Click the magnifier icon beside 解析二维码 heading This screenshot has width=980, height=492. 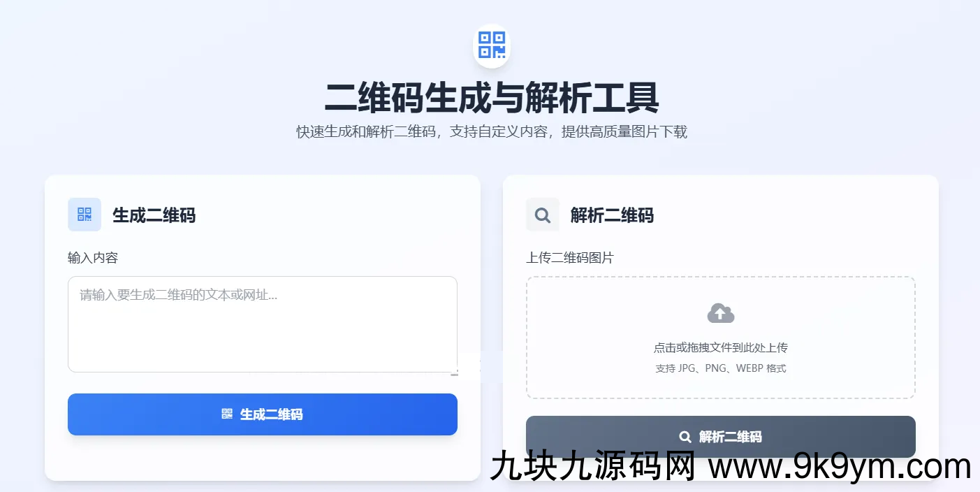[543, 215]
